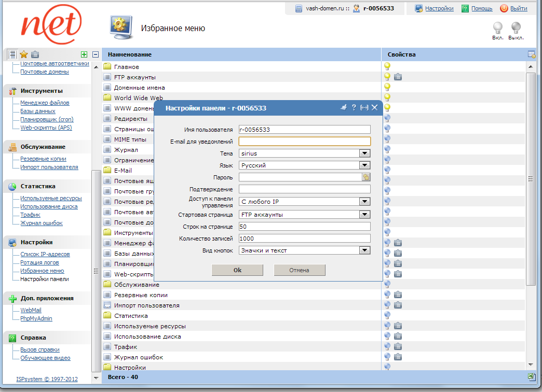Click the table settings icon in header
Viewport: 542px width, 392px height.
pos(531,54)
